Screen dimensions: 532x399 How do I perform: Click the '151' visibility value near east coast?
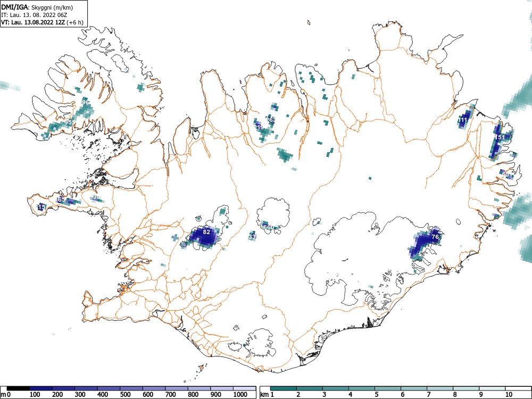[x=500, y=137]
